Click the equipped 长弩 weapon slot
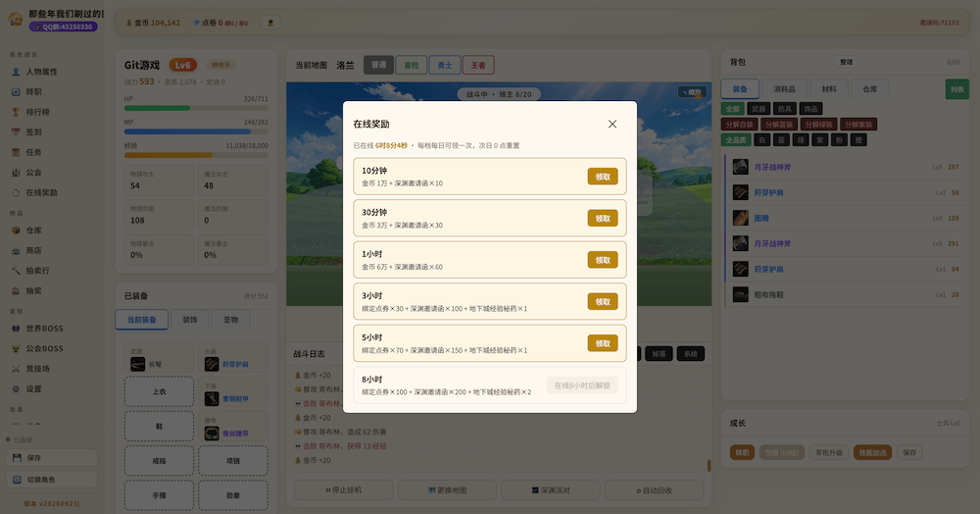This screenshot has width=980, height=514. pos(160,359)
